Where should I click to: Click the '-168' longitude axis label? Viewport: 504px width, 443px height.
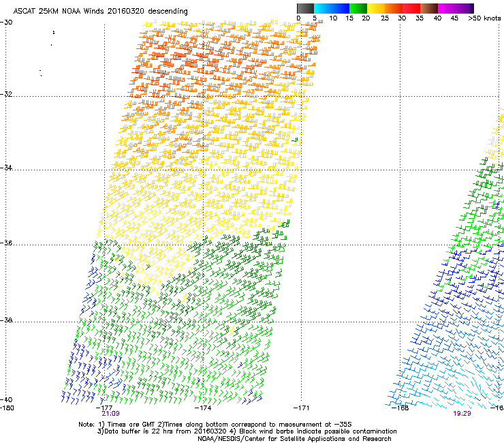point(400,408)
